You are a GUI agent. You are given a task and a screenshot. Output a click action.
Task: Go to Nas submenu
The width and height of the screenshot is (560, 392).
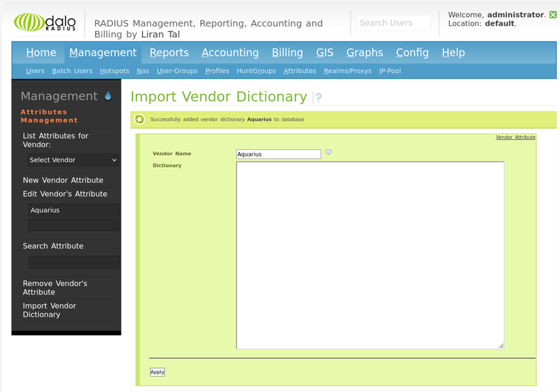pos(143,71)
